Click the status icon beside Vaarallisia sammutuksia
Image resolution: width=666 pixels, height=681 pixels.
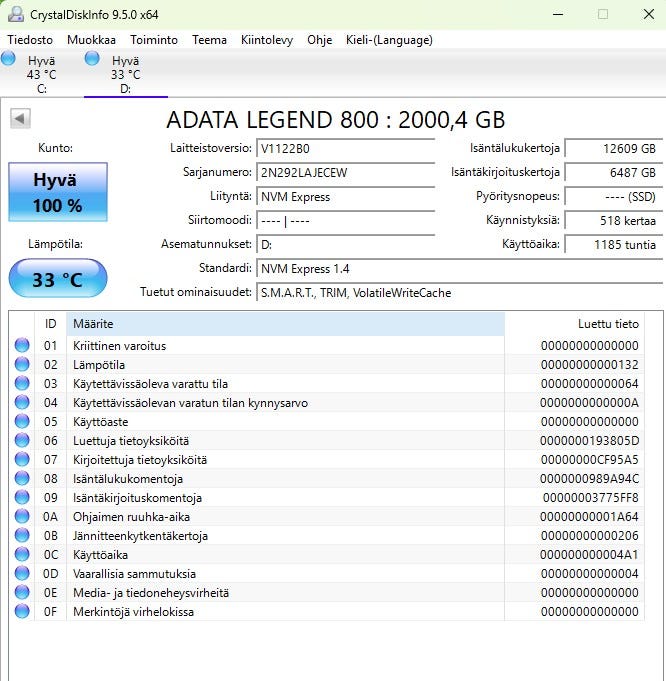click(x=22, y=574)
